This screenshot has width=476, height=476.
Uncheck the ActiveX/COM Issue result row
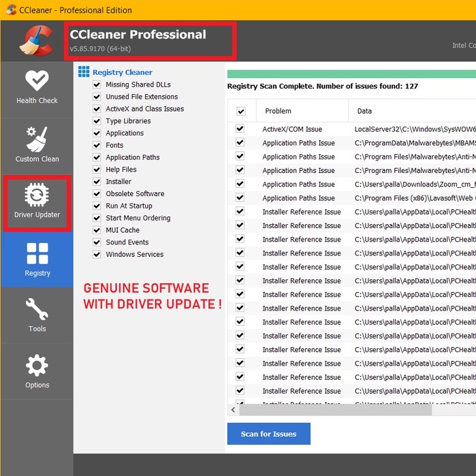coord(240,129)
